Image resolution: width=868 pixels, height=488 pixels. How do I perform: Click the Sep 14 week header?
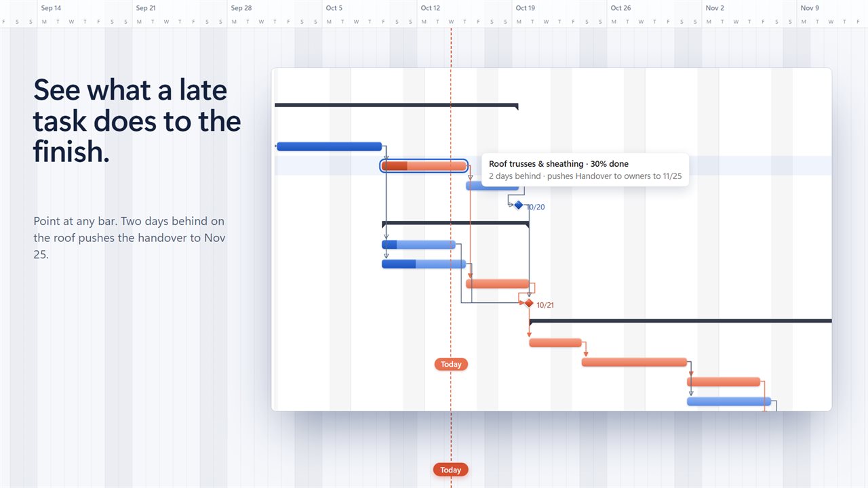pyautogui.click(x=51, y=8)
